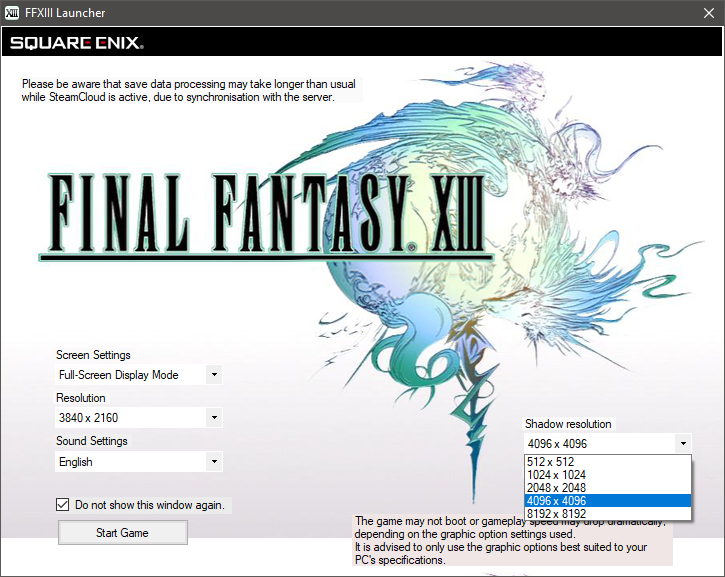725x577 pixels.
Task: Pick the highlighted 4096 x 4096 option
Action: point(608,500)
